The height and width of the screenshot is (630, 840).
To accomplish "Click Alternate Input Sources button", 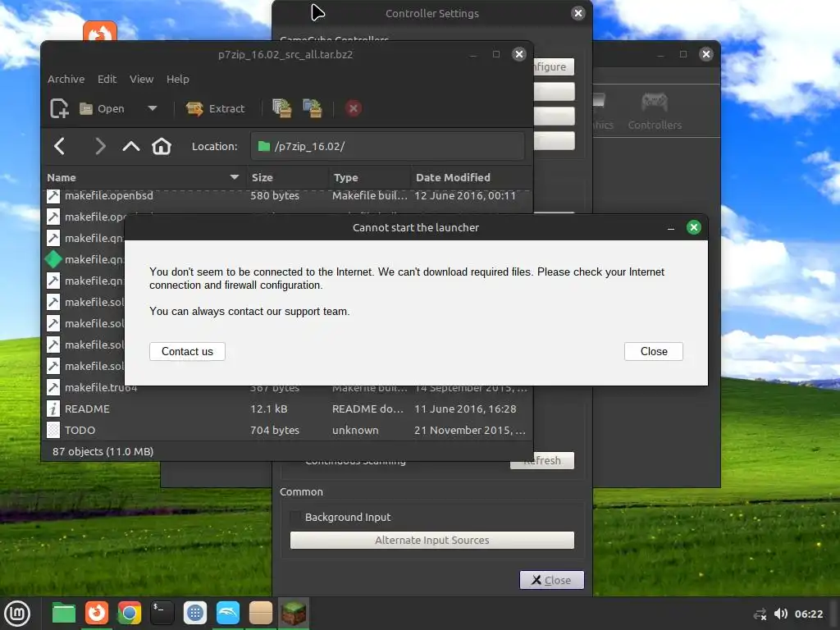I will click(431, 540).
